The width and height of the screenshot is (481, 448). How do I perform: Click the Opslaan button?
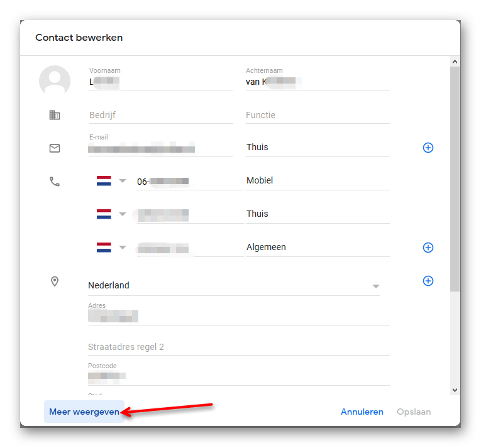414,412
